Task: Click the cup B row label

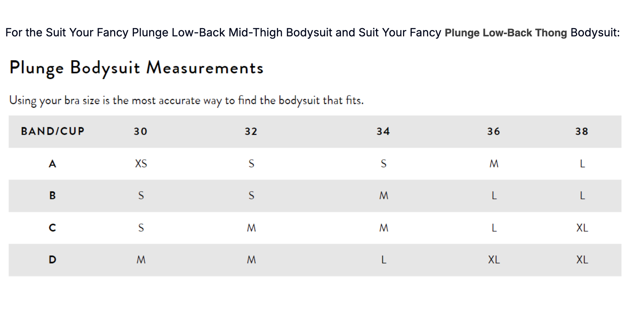Action: coord(53,195)
